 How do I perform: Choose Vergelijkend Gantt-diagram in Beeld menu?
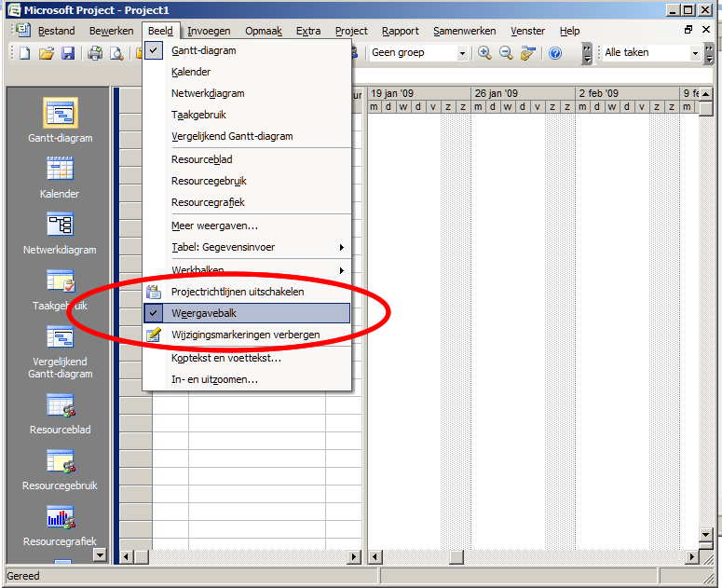pos(247,136)
